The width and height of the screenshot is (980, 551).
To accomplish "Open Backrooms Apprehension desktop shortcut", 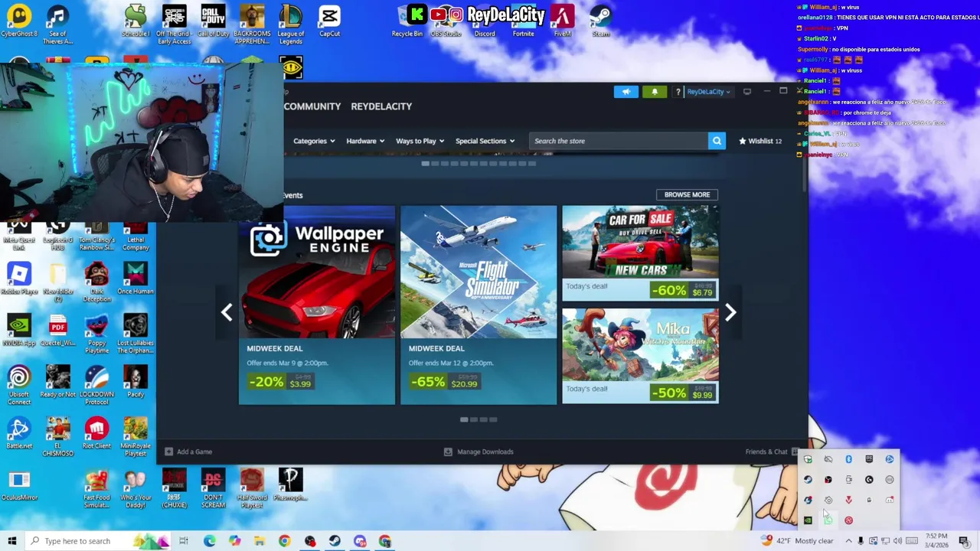I will tap(252, 24).
